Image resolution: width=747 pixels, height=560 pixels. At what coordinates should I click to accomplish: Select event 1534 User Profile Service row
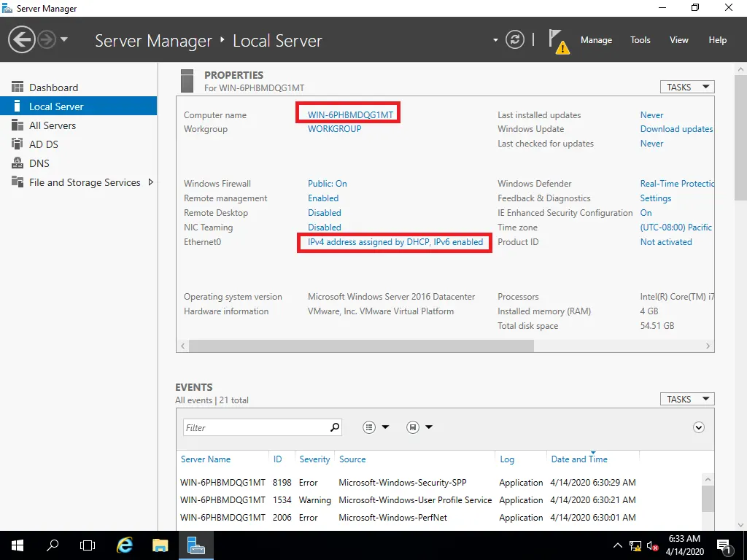point(439,500)
